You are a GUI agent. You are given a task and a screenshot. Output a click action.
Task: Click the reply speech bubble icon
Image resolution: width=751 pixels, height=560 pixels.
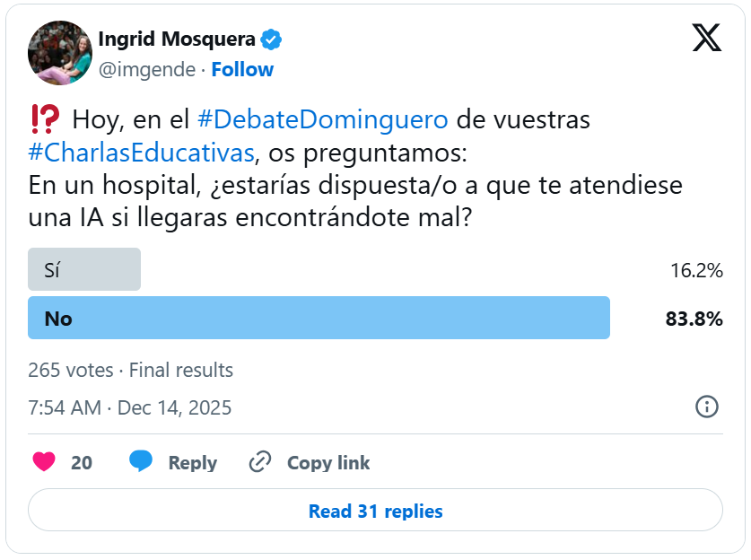(x=141, y=462)
